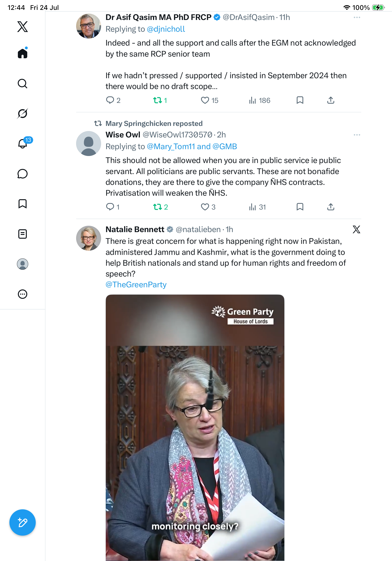Bookmark Wise Owl's post
Viewport: 392px width, 561px height.
(300, 207)
